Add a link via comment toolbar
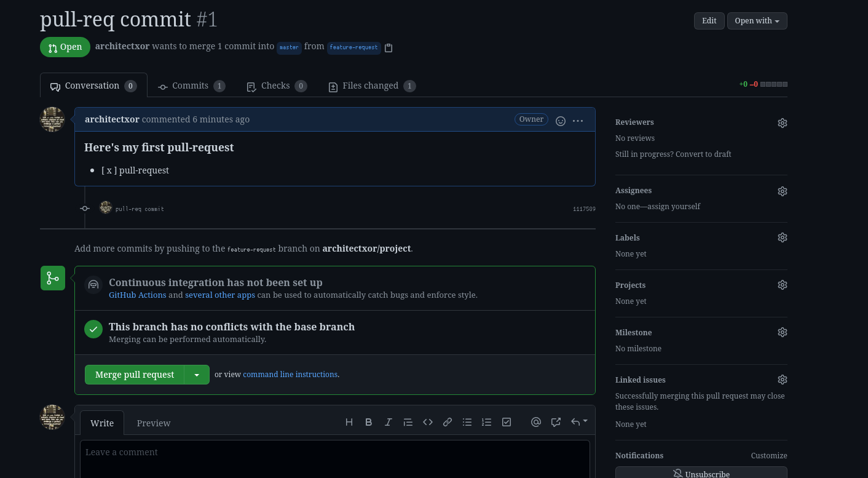868x478 pixels. pyautogui.click(x=448, y=422)
